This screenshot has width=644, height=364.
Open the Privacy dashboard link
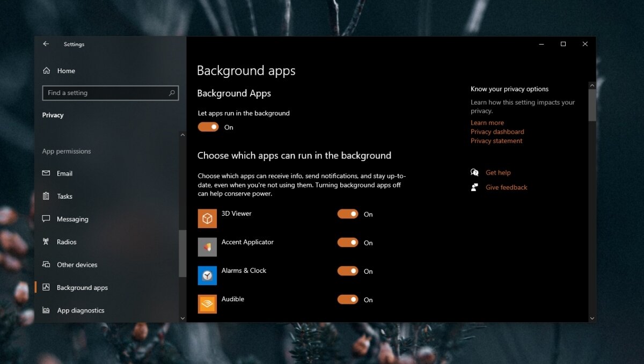coord(497,132)
